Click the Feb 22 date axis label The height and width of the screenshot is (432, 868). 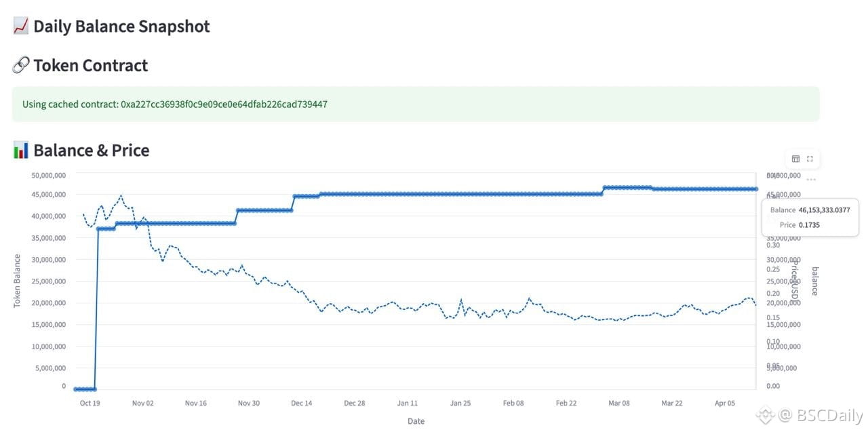click(x=566, y=403)
